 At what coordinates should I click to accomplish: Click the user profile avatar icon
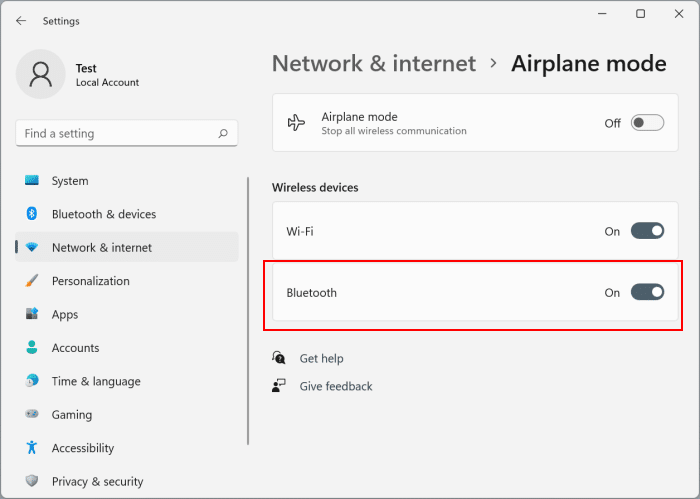41,74
